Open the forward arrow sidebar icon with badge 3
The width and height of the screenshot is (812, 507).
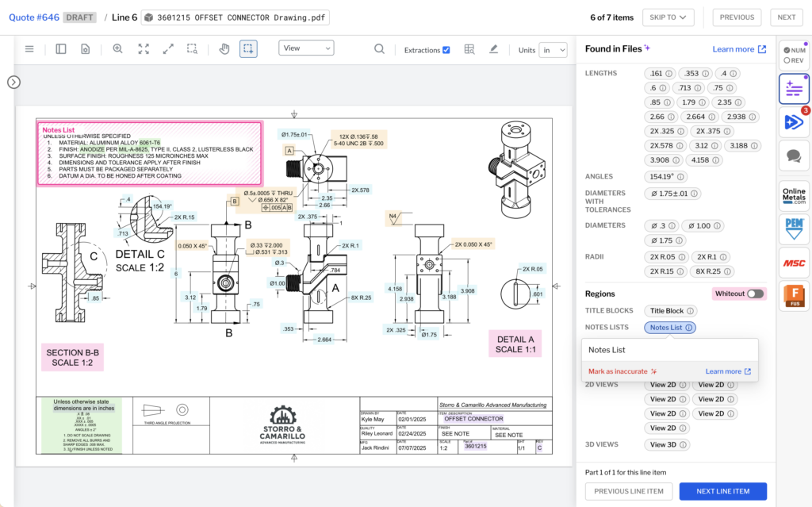click(794, 122)
